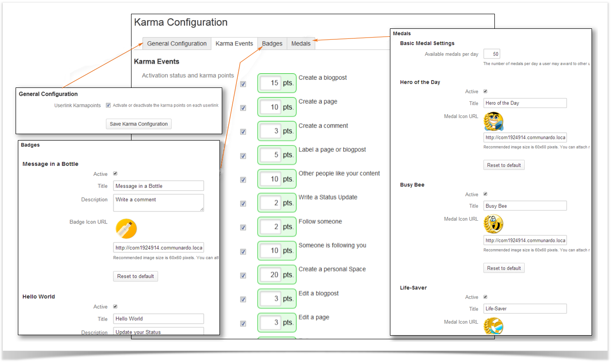Edit the points field for Create a page

(x=270, y=107)
